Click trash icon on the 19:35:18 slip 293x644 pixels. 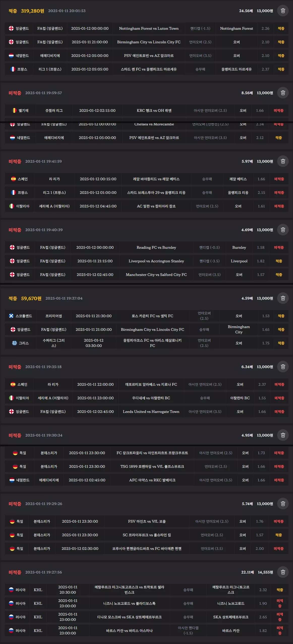tap(283, 367)
